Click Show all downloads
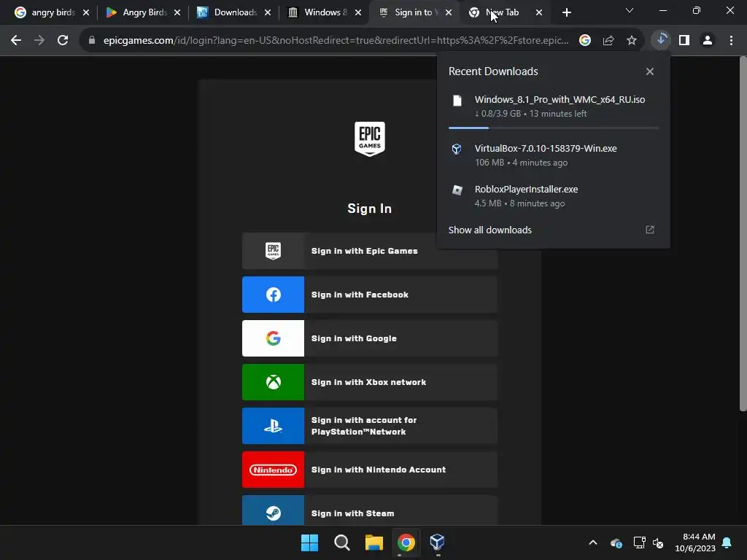Screen dimensions: 747x560 point(489,230)
